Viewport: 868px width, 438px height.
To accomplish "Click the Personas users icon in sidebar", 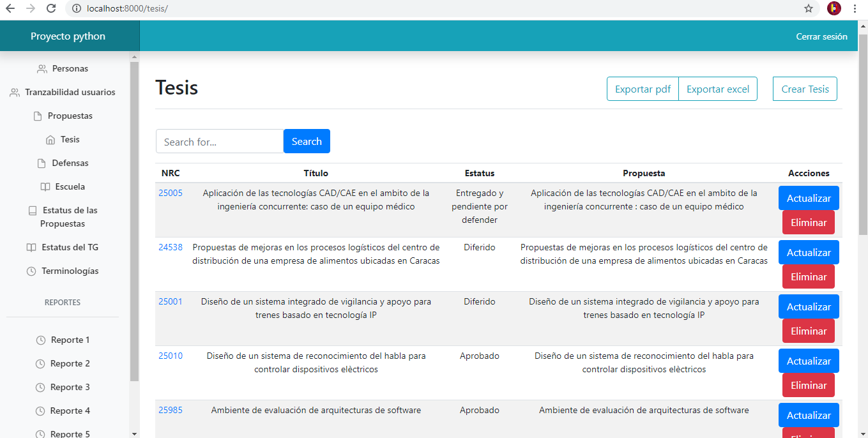I will (x=42, y=68).
